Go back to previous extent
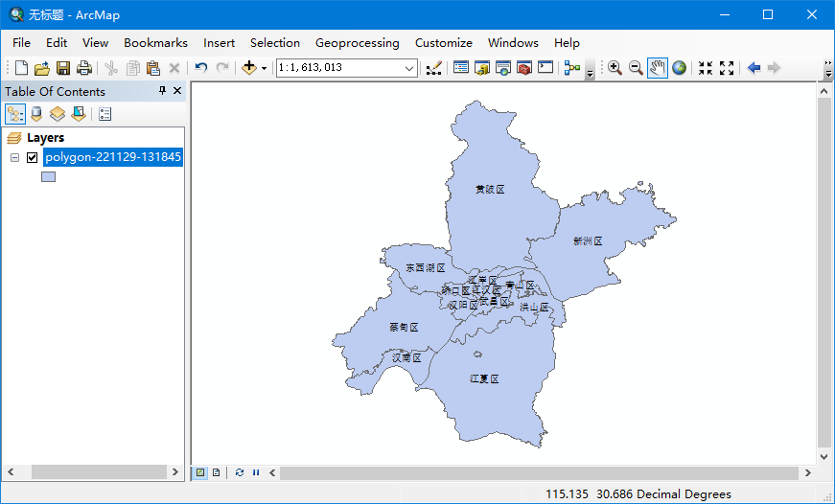 point(754,68)
